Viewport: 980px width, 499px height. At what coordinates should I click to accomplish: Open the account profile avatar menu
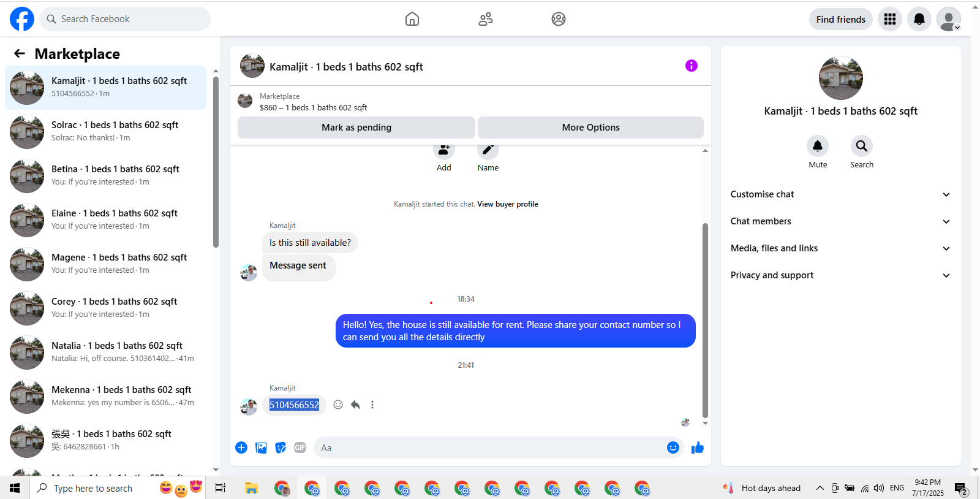[949, 19]
